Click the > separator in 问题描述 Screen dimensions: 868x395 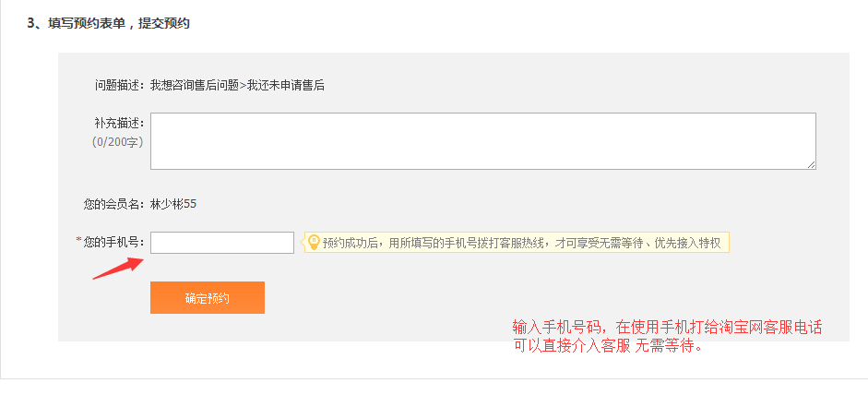click(x=242, y=85)
